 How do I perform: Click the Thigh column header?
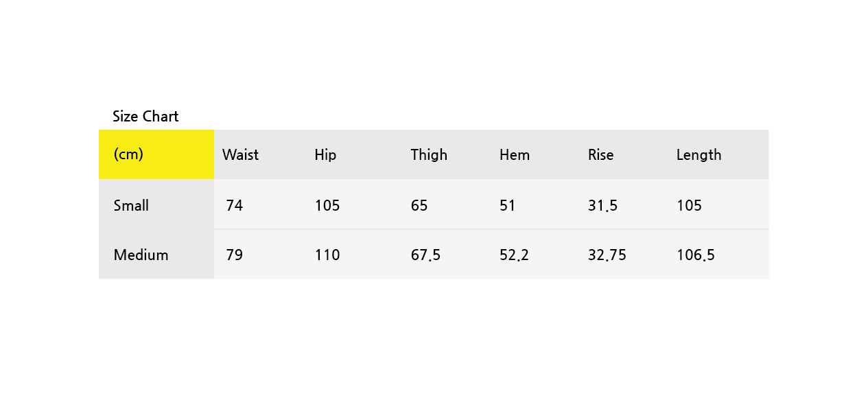pos(429,155)
